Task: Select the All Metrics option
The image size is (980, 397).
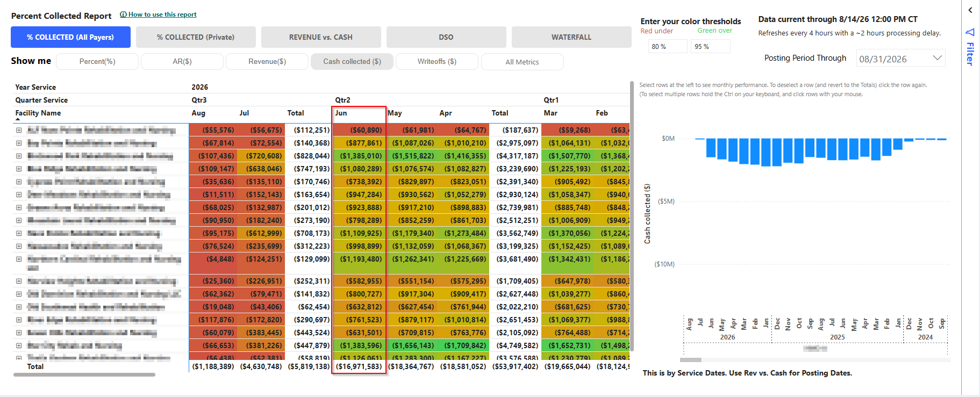Action: point(522,62)
